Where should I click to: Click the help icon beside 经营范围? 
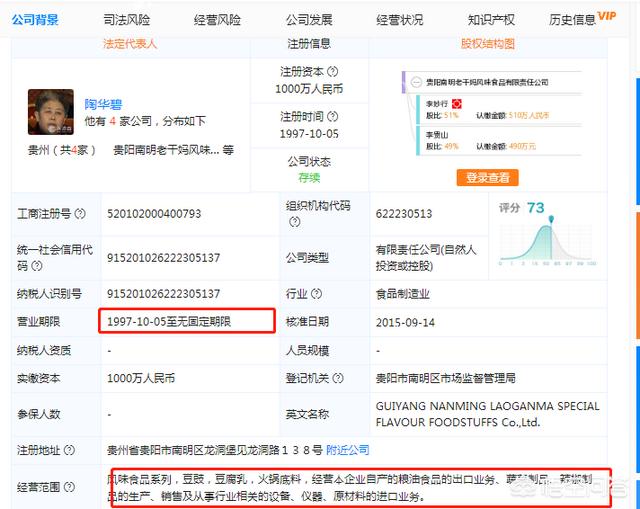click(x=69, y=487)
